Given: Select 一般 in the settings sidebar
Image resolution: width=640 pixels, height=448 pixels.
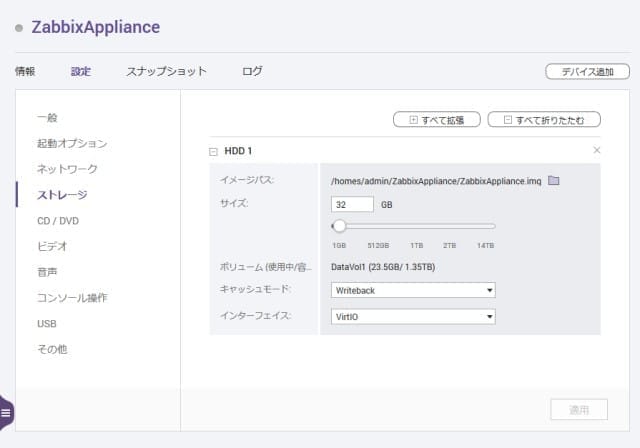Looking at the screenshot, I should 47,118.
